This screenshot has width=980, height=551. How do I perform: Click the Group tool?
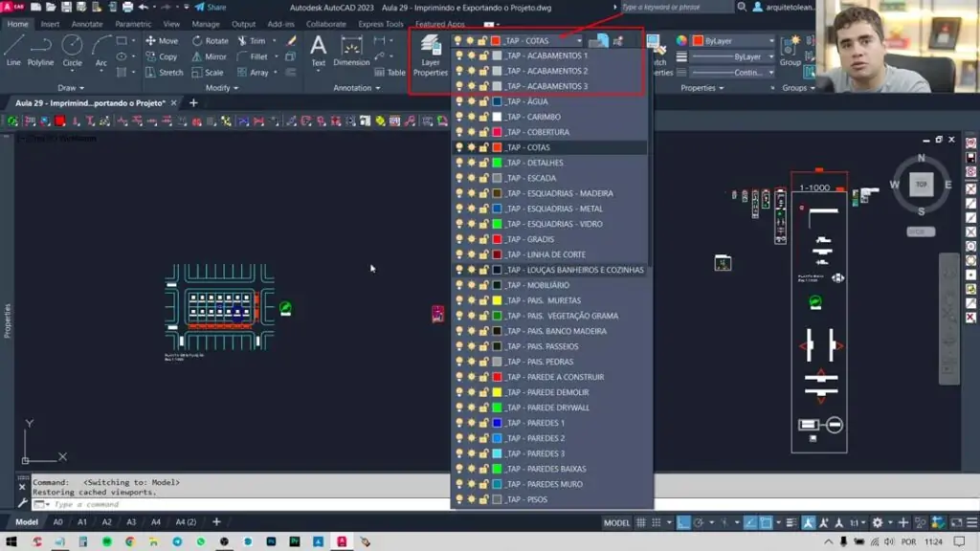point(790,51)
